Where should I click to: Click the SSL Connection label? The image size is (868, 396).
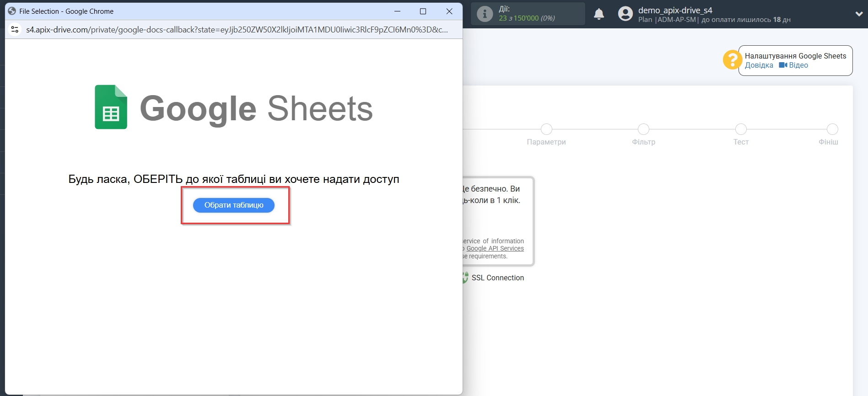pyautogui.click(x=498, y=278)
